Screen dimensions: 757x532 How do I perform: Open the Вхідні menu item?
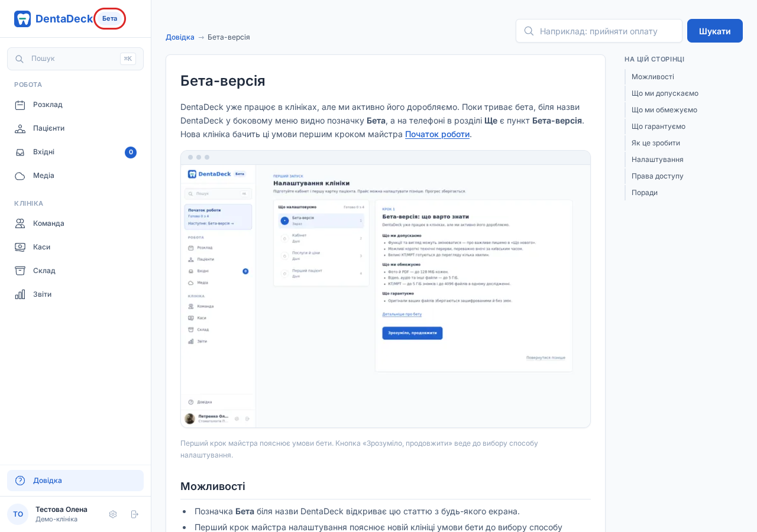point(75,152)
